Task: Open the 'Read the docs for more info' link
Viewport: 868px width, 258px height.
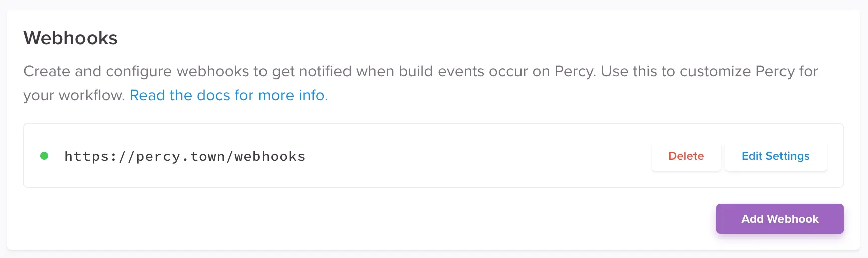Action: (x=228, y=95)
